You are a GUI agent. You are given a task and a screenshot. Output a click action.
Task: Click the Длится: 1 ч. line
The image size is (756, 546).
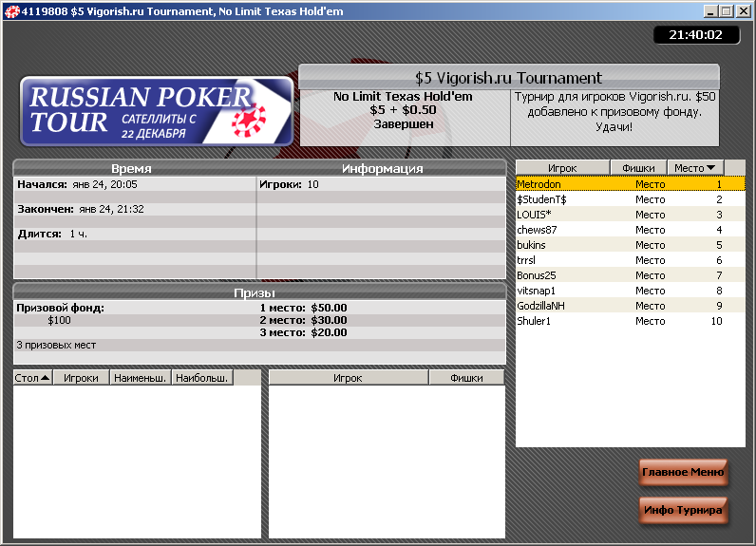(x=52, y=235)
